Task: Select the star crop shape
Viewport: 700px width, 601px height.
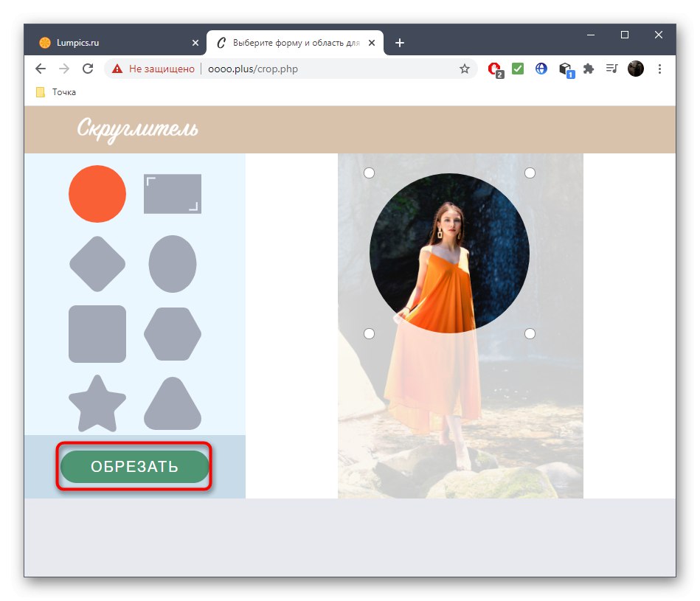Action: (97, 404)
